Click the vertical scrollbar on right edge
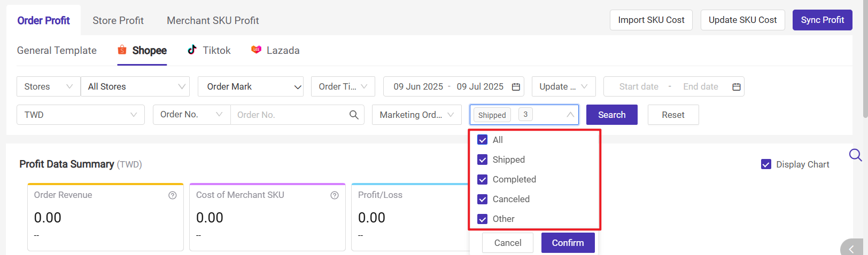 click(x=865, y=59)
